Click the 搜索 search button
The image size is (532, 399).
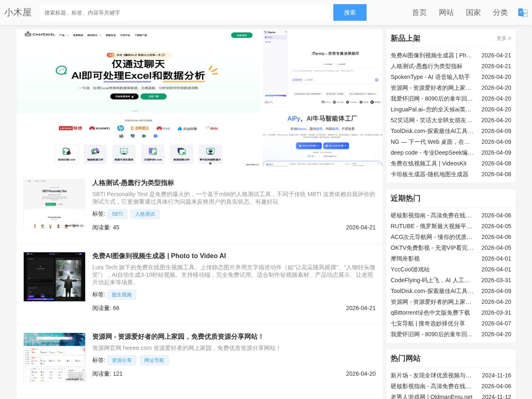[x=350, y=12]
